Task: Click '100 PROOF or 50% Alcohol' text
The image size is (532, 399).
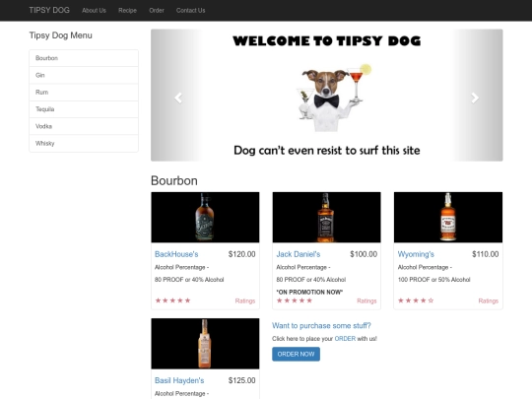Action: point(433,280)
